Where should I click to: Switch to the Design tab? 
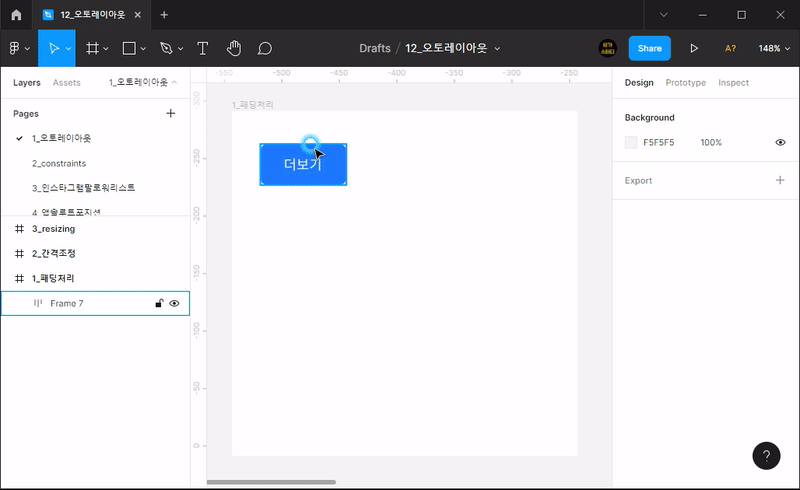639,82
